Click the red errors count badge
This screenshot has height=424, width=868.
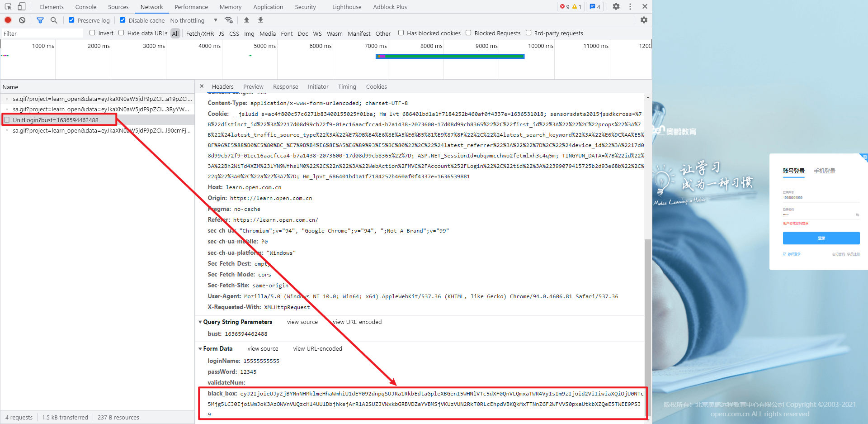(564, 7)
